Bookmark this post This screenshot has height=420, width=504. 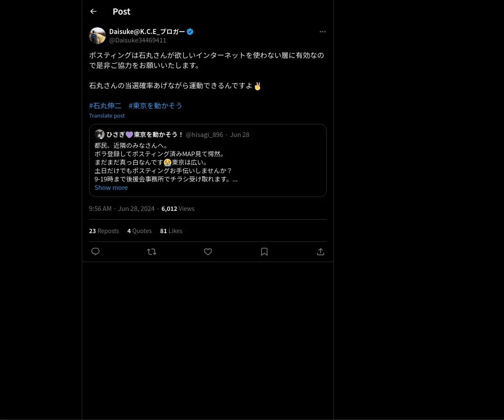click(264, 252)
